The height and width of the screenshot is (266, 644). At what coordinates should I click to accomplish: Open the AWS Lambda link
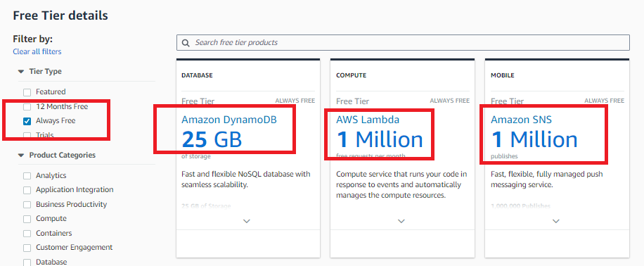368,120
